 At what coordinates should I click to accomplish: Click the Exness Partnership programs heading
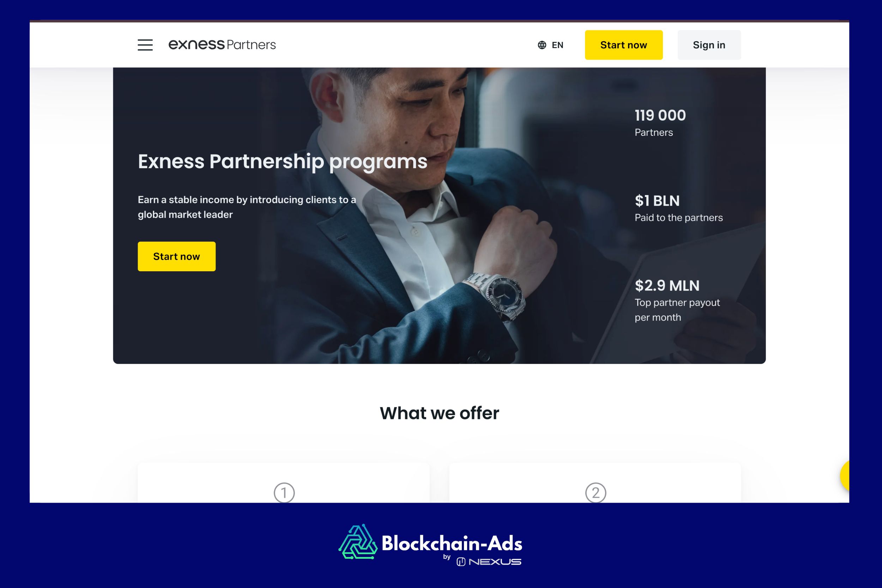click(282, 162)
